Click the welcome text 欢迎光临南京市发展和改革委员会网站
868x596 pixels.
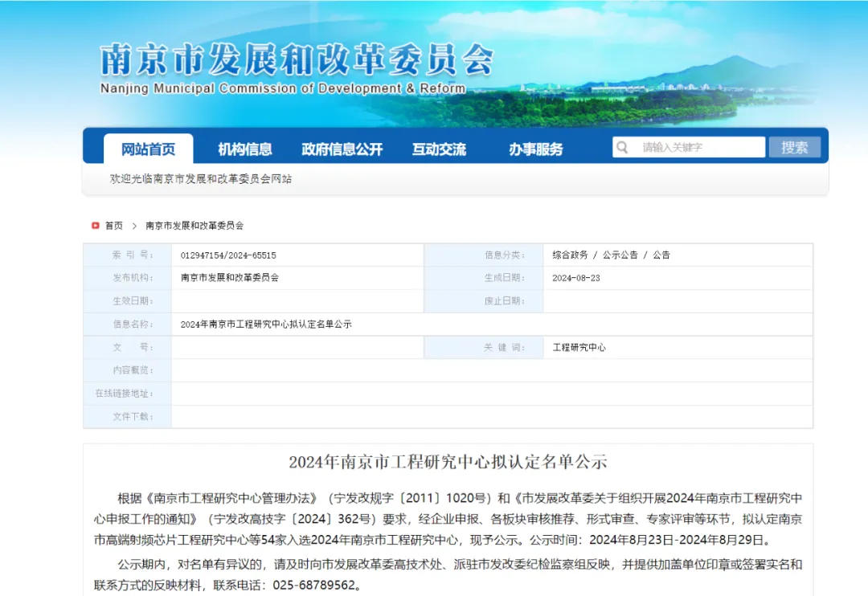[201, 179]
